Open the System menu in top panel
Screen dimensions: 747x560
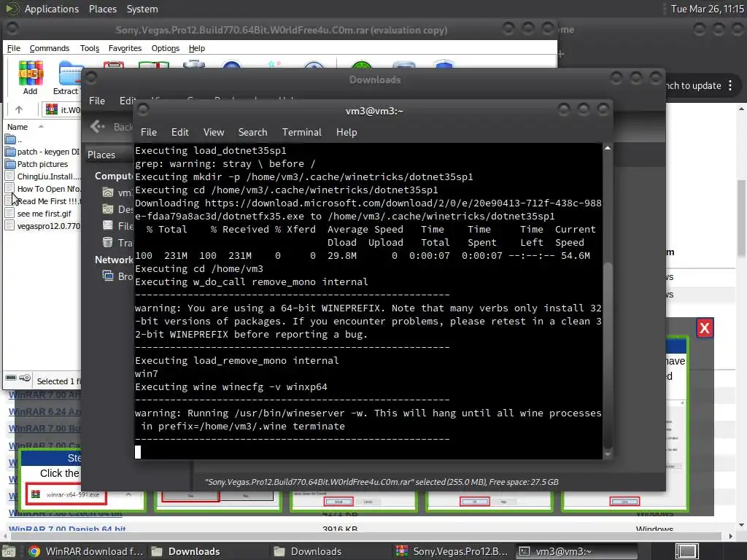click(x=142, y=9)
